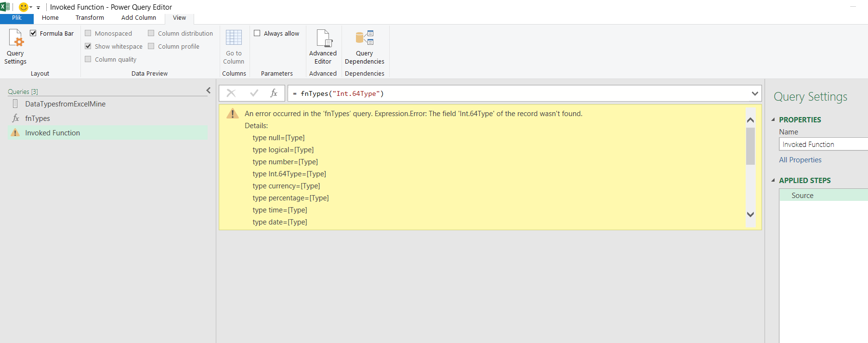Open the quick access toolbar dropdown
Image resolution: width=868 pixels, height=343 pixels.
click(x=38, y=7)
